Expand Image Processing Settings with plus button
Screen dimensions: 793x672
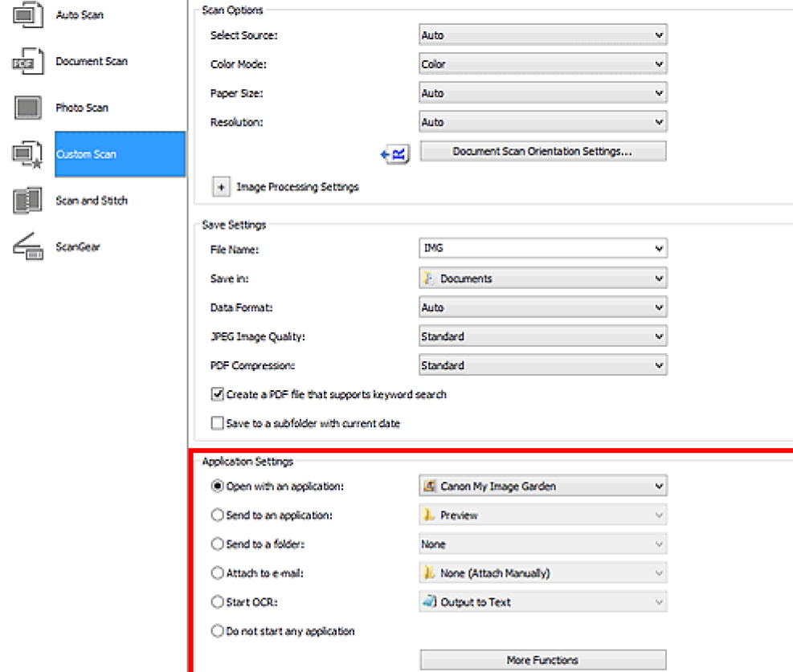219,187
